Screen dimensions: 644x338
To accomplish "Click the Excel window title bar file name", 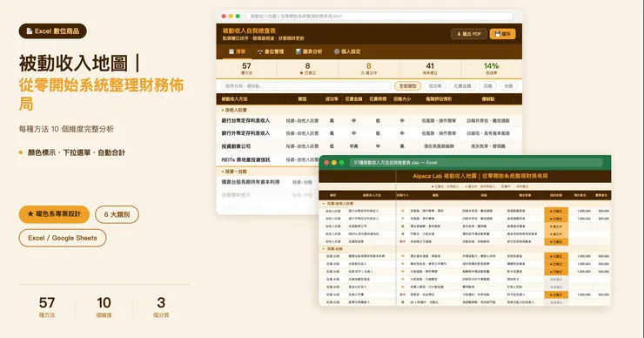I will 395,163.
